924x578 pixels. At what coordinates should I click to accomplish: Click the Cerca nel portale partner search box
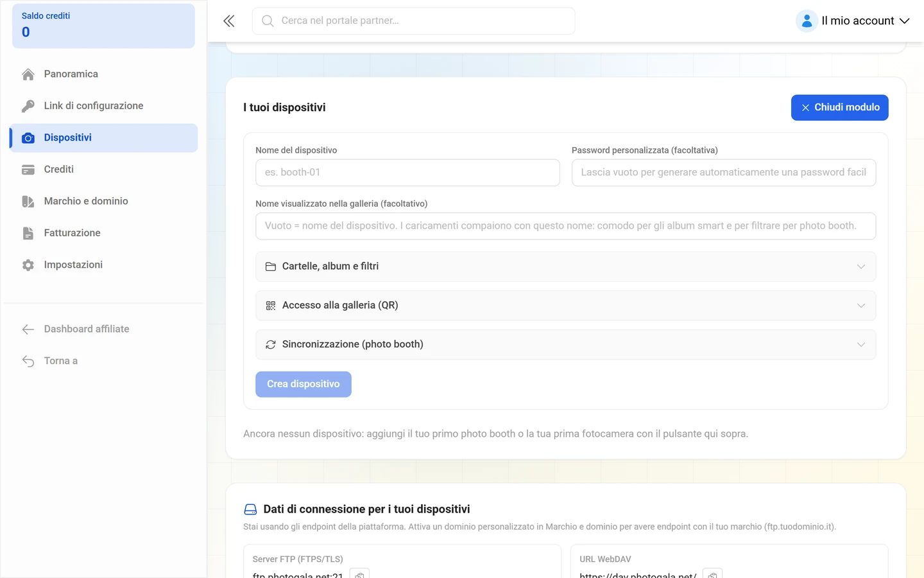[414, 21]
